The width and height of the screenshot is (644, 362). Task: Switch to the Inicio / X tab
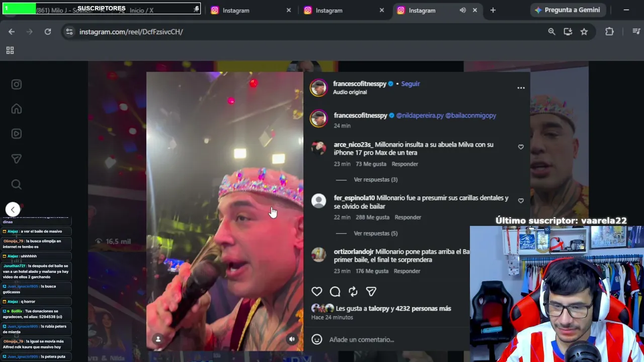pos(141,10)
